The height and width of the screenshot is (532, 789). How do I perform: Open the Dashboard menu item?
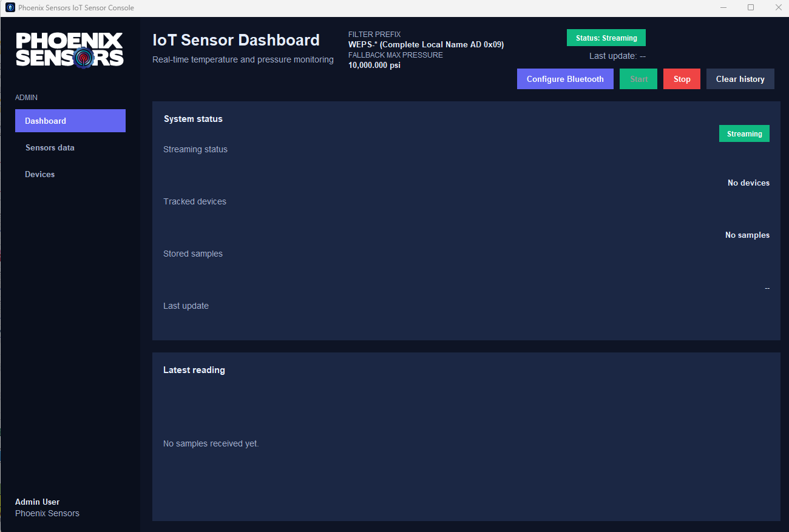(70, 121)
